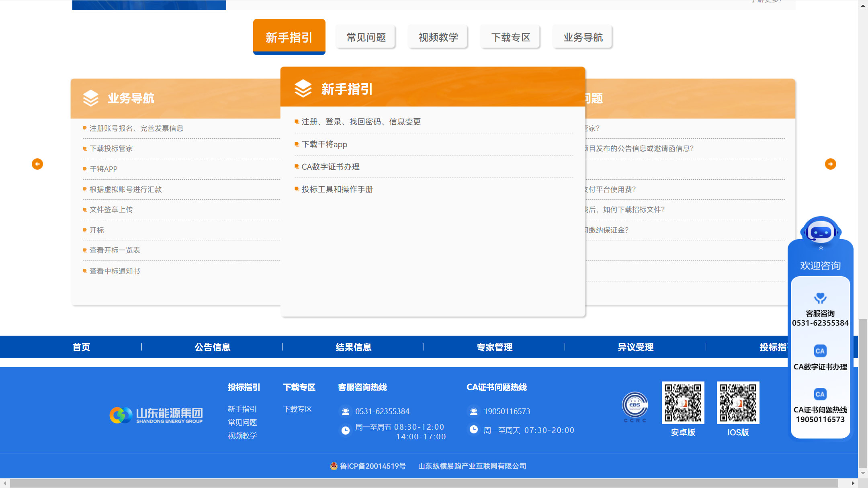868x488 pixels.
Task: Click the CA数字证书办理 icon in sidebar
Action: click(x=820, y=351)
